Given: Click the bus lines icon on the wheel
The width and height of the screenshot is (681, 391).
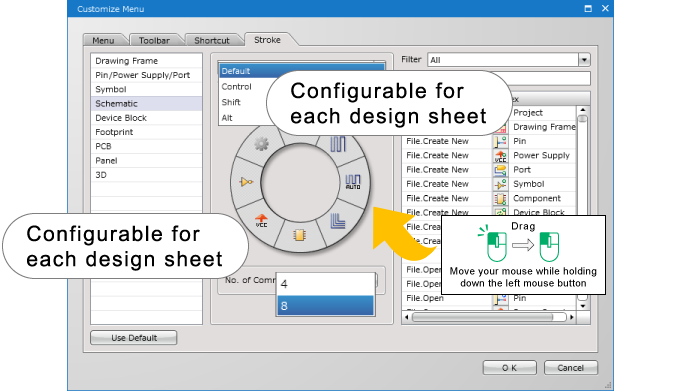Looking at the screenshot, I should tap(337, 221).
